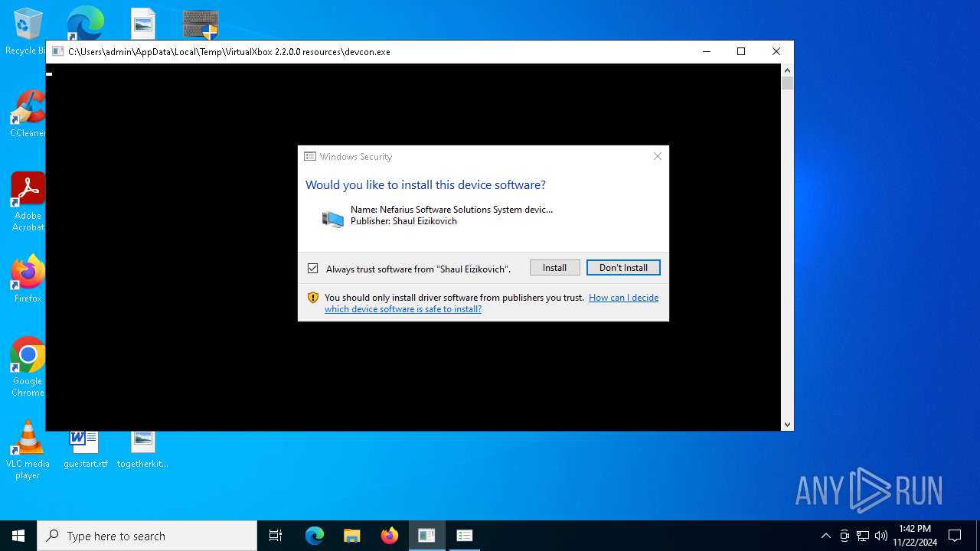Close the Windows Security dialog
Screen dimensions: 980x551
click(657, 156)
